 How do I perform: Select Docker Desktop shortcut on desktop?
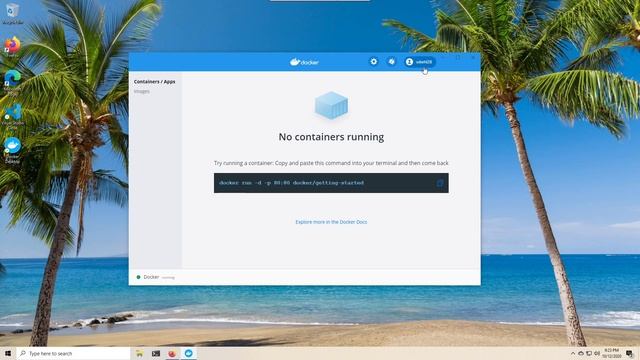pos(12,150)
